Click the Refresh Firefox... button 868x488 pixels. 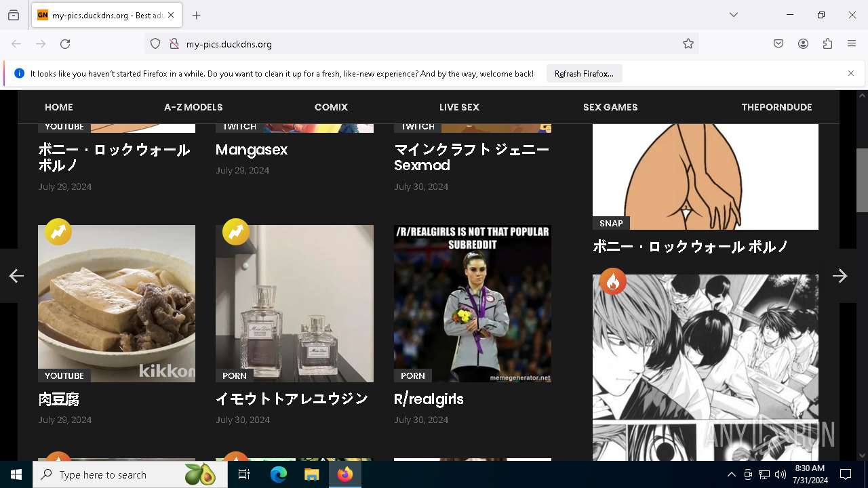coord(584,74)
